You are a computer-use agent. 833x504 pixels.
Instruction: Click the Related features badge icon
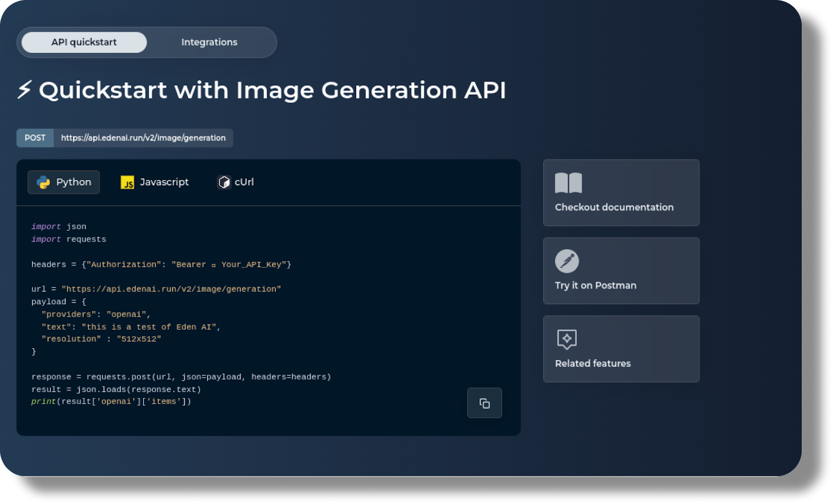567,340
